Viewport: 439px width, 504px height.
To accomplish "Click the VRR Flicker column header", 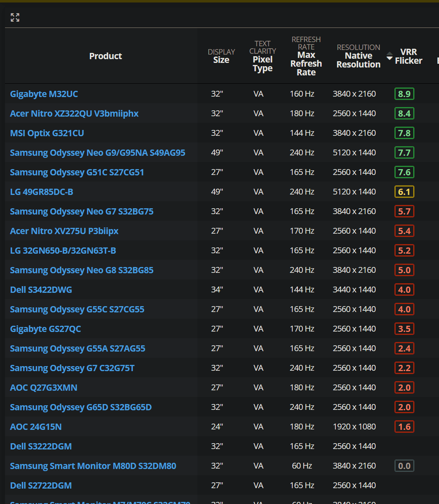I will pos(409,56).
